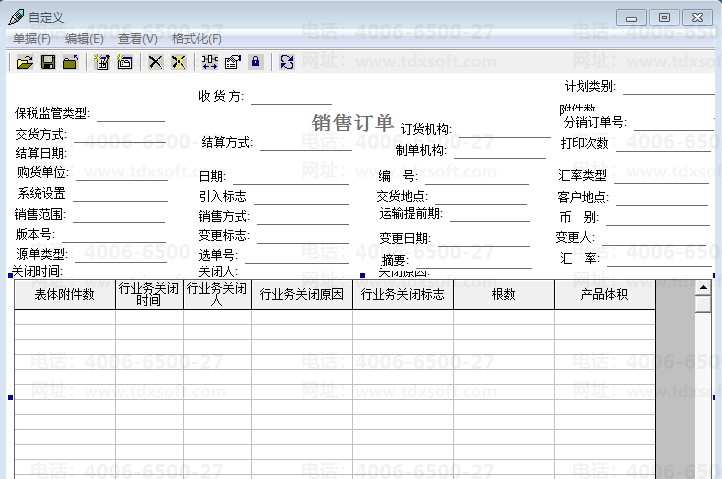
Task: Open the 查看(V) menu
Action: pos(138,39)
